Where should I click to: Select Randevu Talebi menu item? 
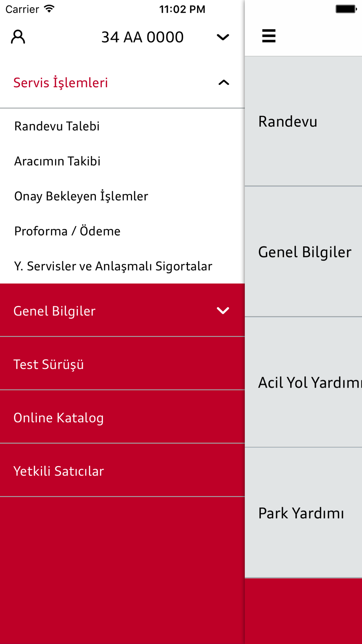tap(57, 126)
